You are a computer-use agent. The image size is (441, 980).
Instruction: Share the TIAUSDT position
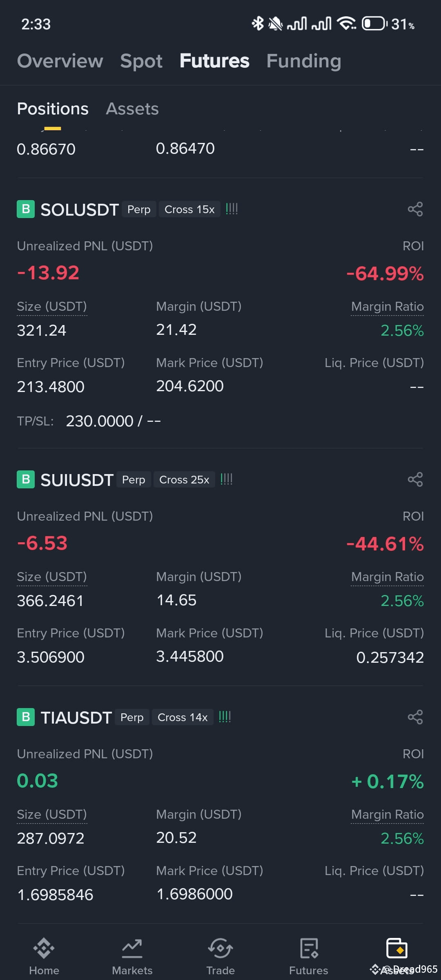(x=415, y=717)
